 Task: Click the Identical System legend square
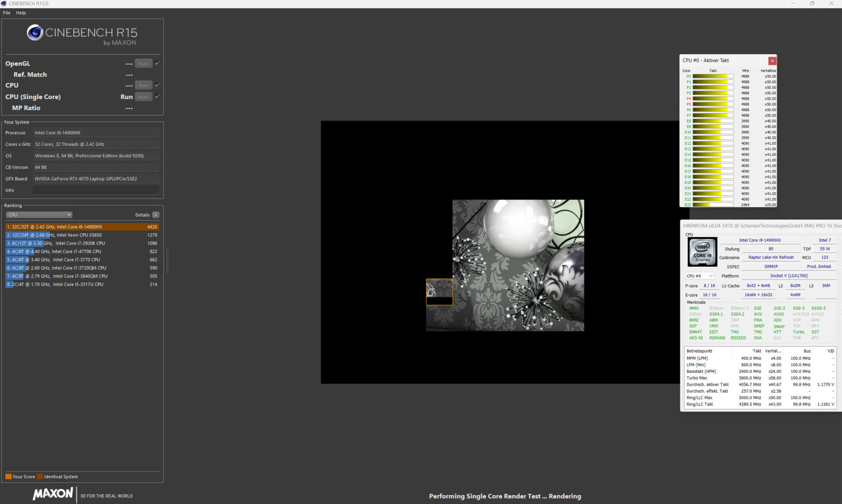(x=40, y=476)
